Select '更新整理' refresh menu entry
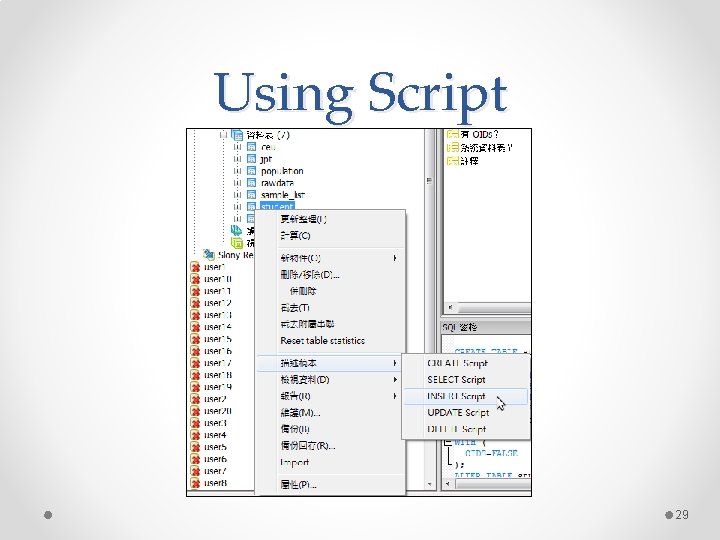The width and height of the screenshot is (720, 540). point(330,219)
